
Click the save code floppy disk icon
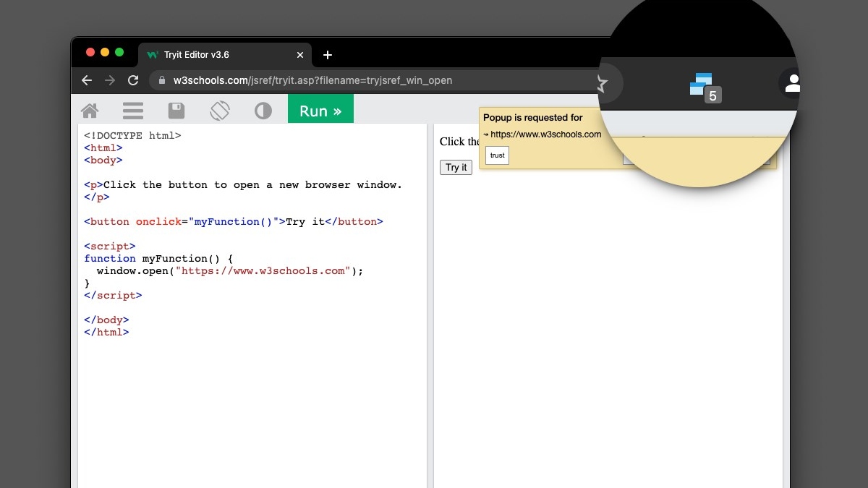176,111
